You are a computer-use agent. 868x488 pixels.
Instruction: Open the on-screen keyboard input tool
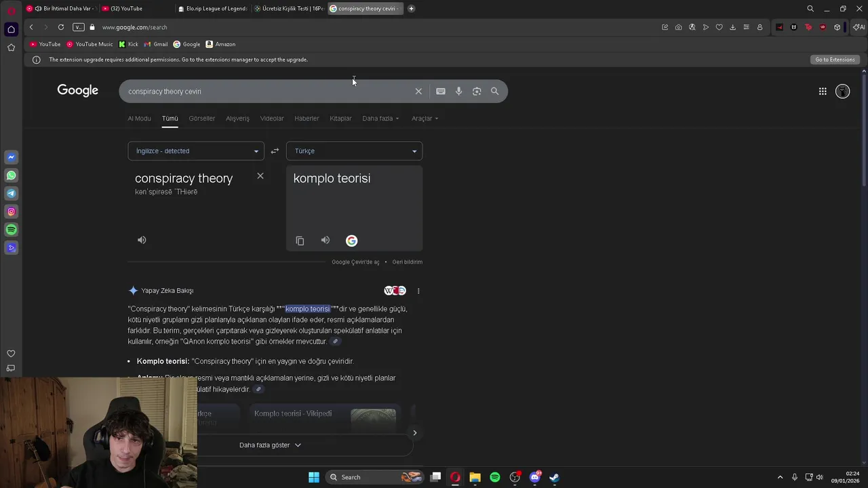441,91
